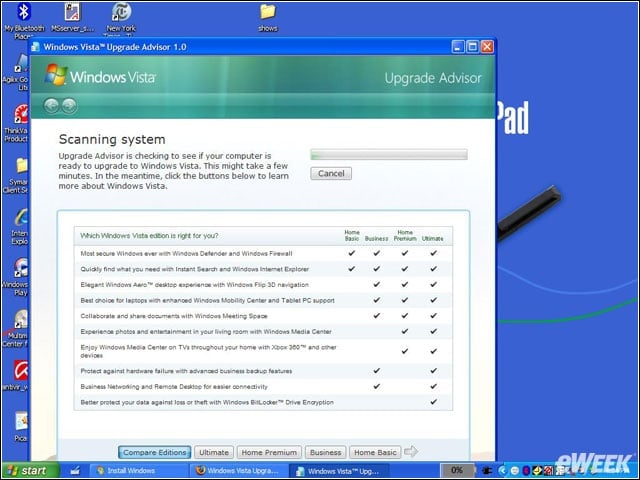Click the 0% battery indicator in taskbar
Viewport: 640px width, 480px height.
click(x=457, y=470)
